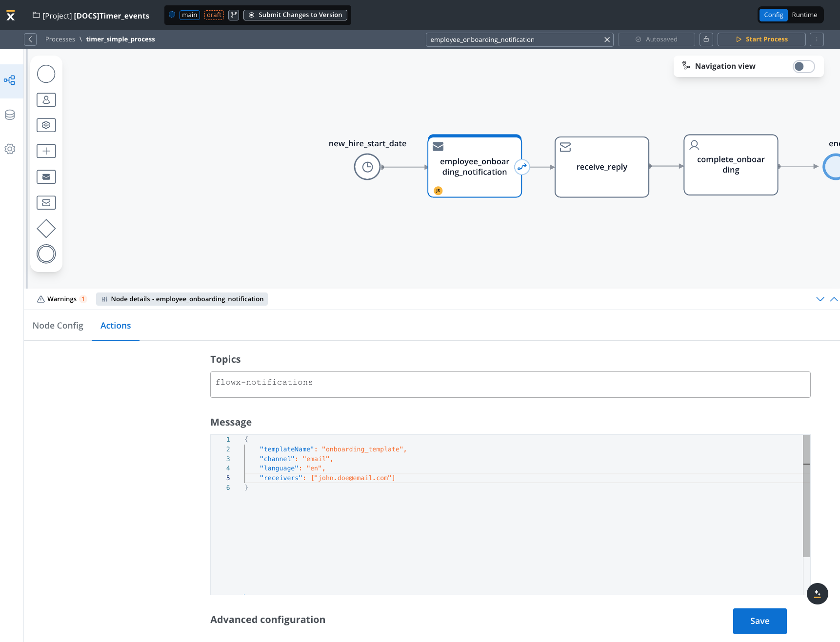The height and width of the screenshot is (642, 840).
Task: Click the back arrow next to Processes
Action: (30, 39)
